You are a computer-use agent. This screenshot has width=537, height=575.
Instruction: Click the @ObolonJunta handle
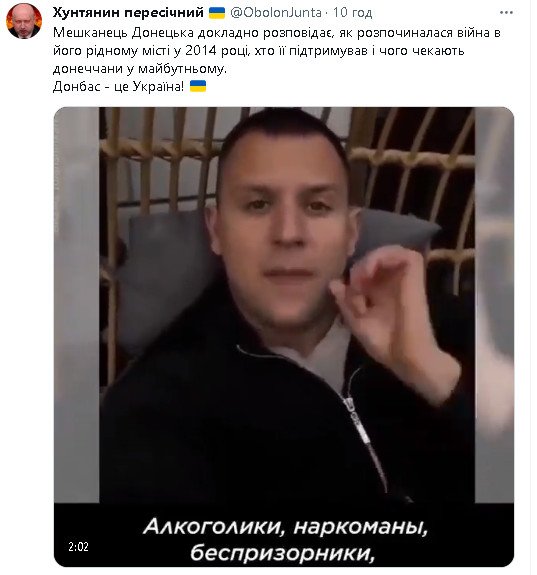pyautogui.click(x=276, y=13)
